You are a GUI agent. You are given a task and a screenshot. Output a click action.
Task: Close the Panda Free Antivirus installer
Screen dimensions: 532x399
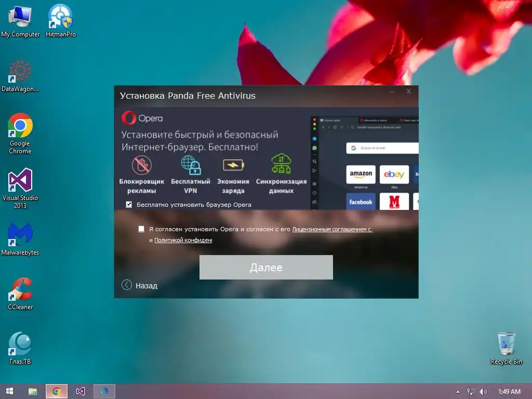point(409,91)
